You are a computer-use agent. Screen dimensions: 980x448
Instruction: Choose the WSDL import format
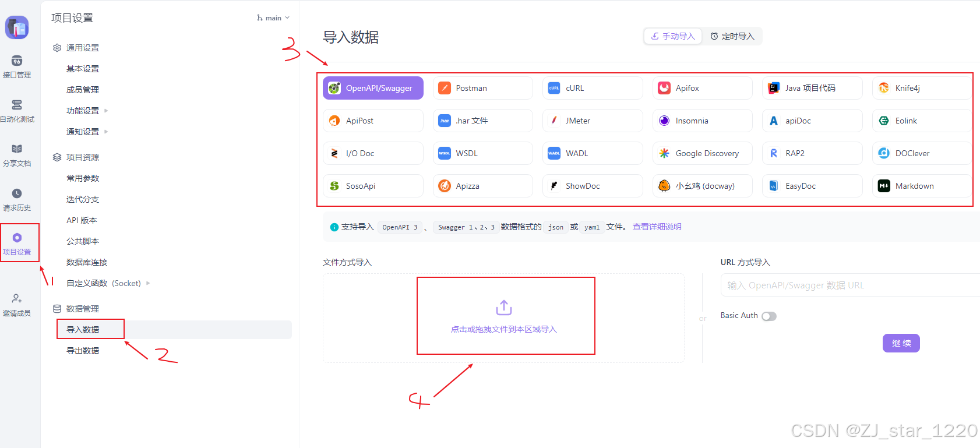click(483, 153)
